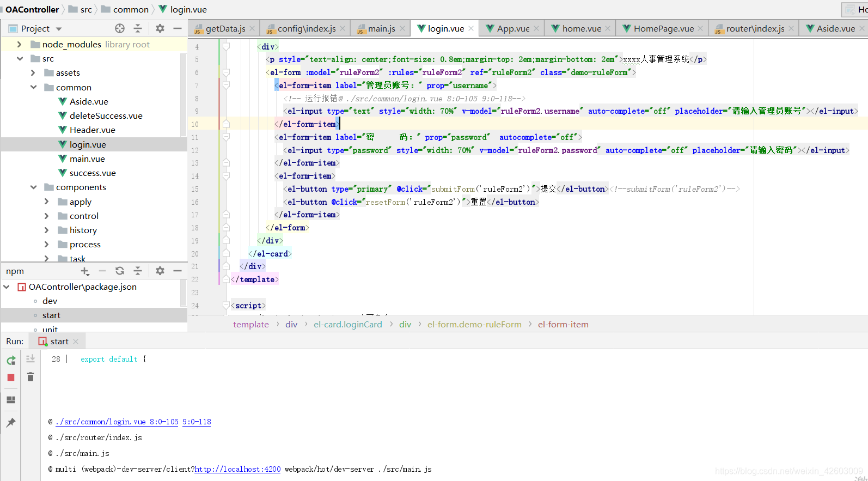Reload npm scripts refresh icon
The width and height of the screenshot is (868, 481).
point(120,271)
